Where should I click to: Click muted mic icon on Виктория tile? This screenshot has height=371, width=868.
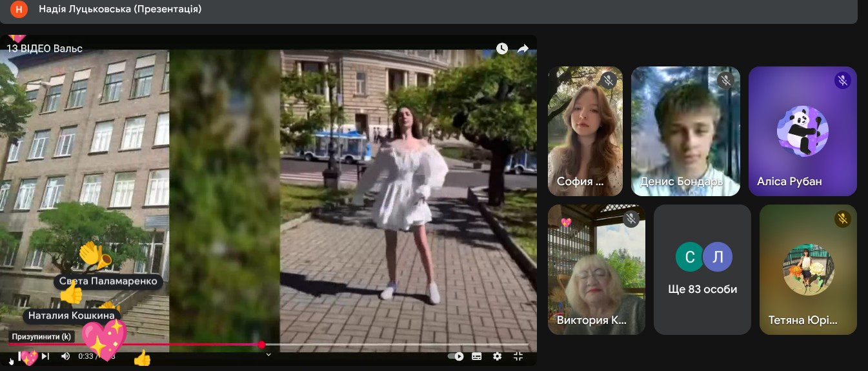(x=631, y=219)
